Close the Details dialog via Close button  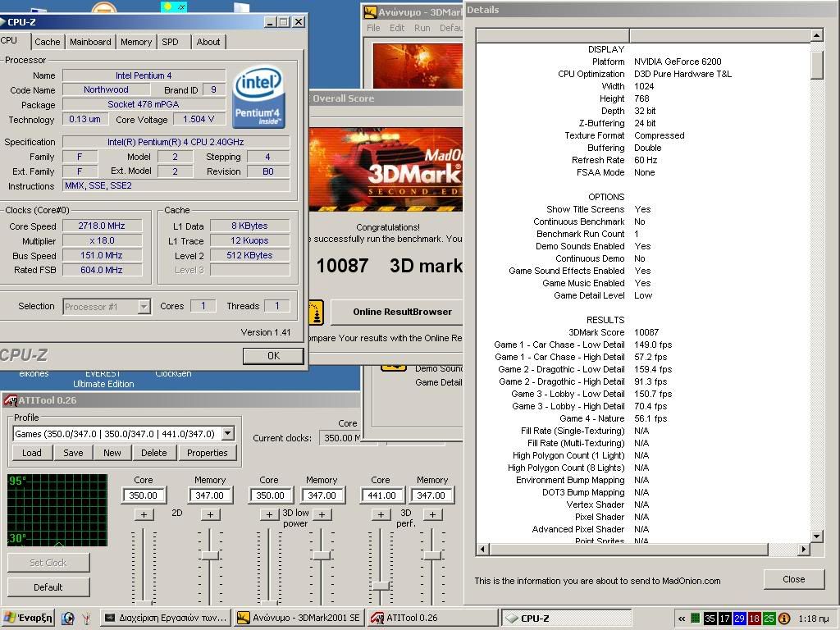793,578
